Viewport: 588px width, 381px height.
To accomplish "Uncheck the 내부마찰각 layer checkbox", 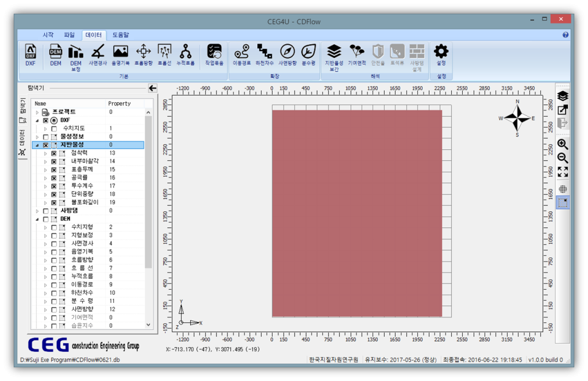I will pos(54,161).
